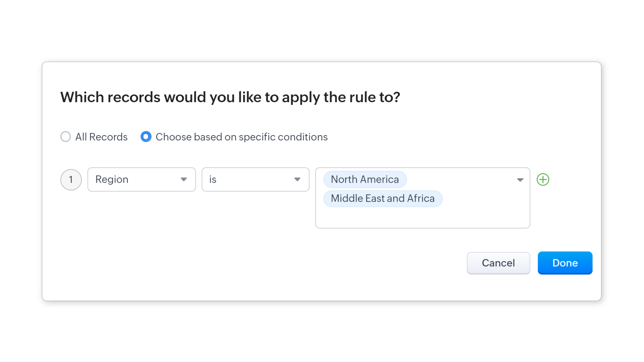Click the green plus icon to add a condition
This screenshot has height=362, width=644.
tap(543, 179)
